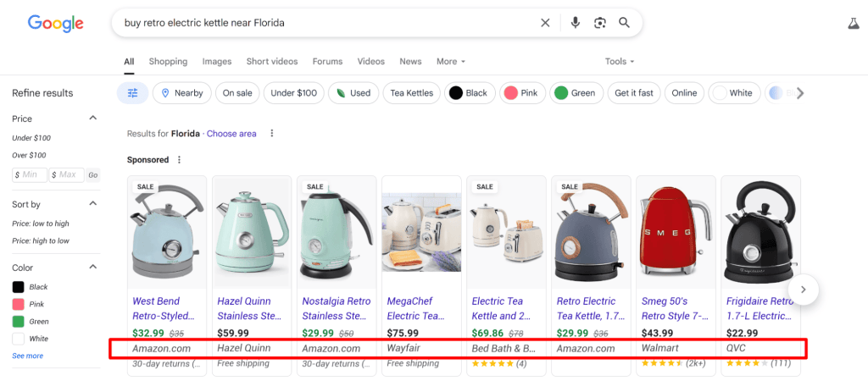Apply price range with Go button
The height and width of the screenshot is (392, 868).
[x=93, y=174]
